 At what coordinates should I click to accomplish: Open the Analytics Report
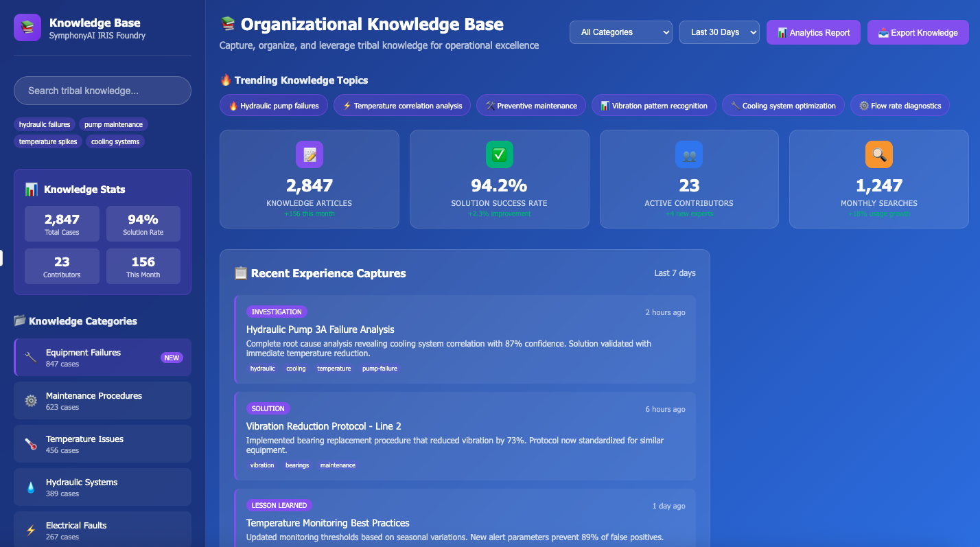pos(813,32)
